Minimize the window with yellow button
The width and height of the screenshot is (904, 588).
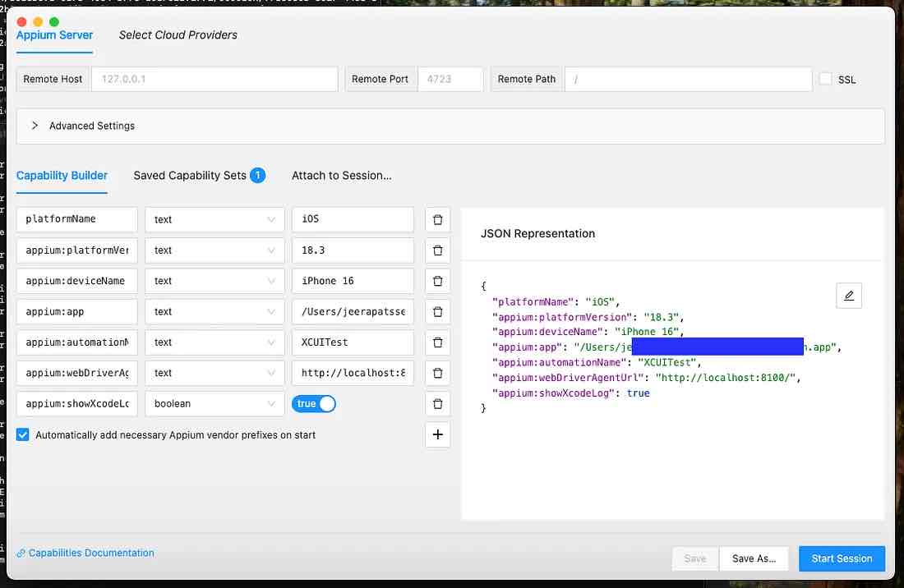coord(38,22)
